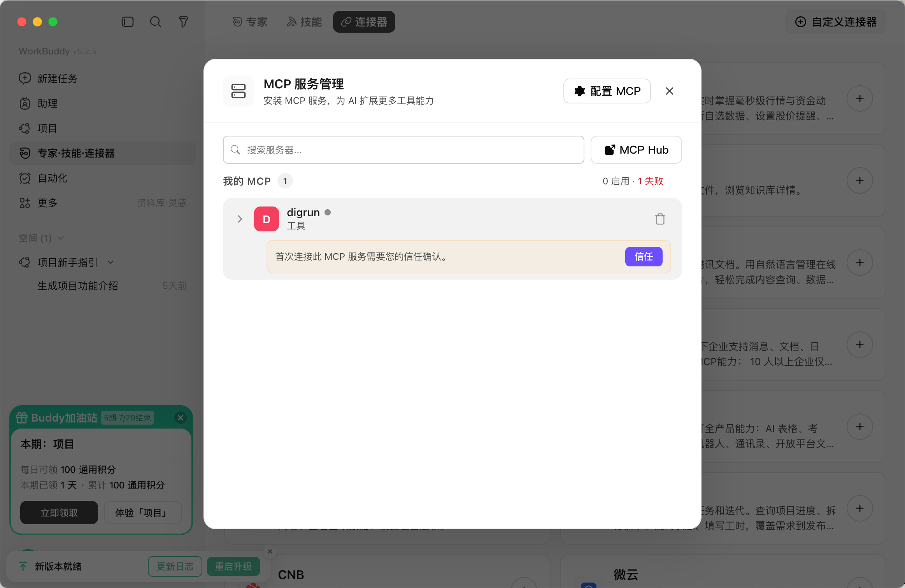This screenshot has height=588, width=905.
Task: Click 信任 to trust the MCP service
Action: coord(644,257)
